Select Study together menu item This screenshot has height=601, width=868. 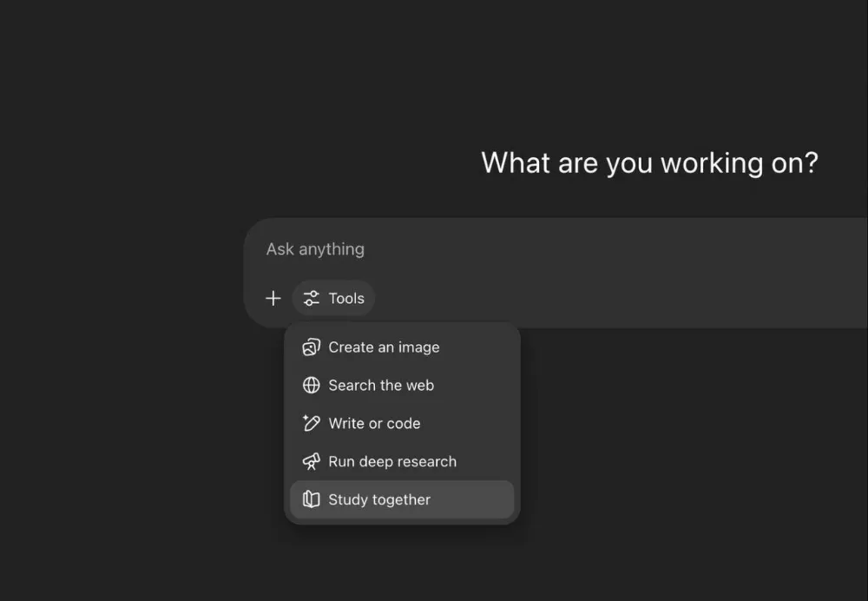click(x=402, y=499)
